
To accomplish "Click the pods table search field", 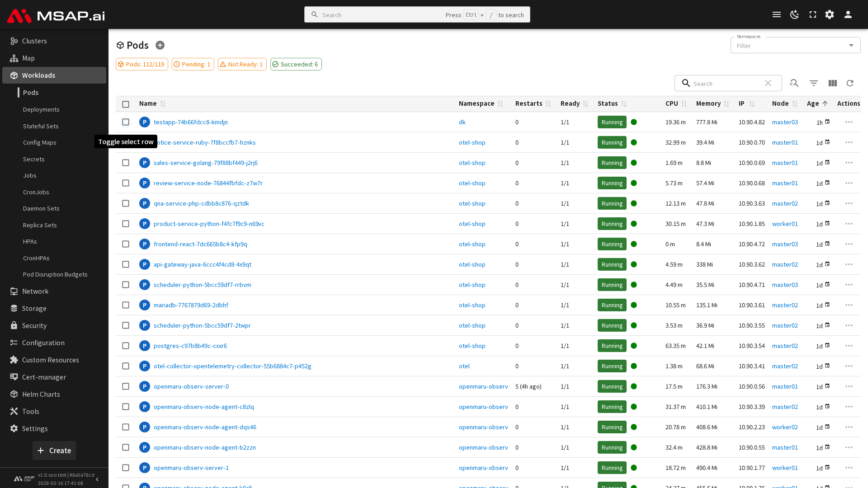I will tap(726, 83).
